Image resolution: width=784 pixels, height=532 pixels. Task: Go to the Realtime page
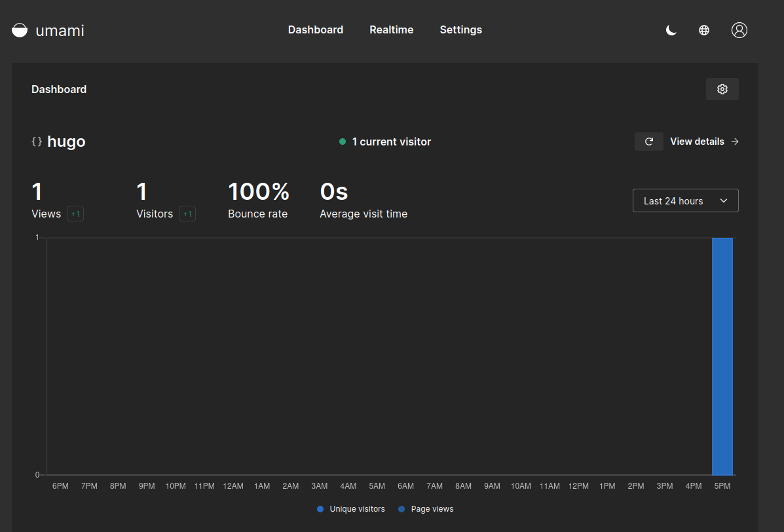(x=392, y=29)
